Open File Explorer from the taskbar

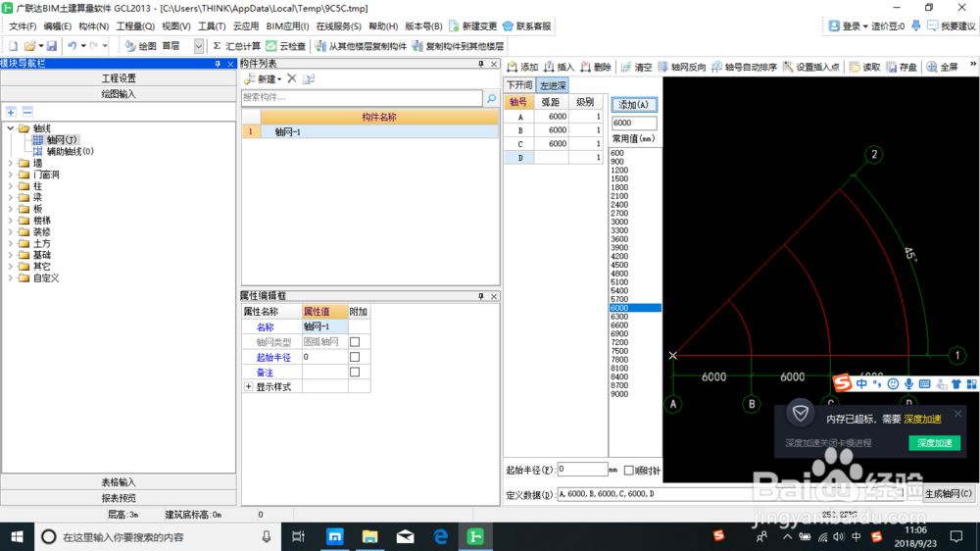click(x=370, y=536)
